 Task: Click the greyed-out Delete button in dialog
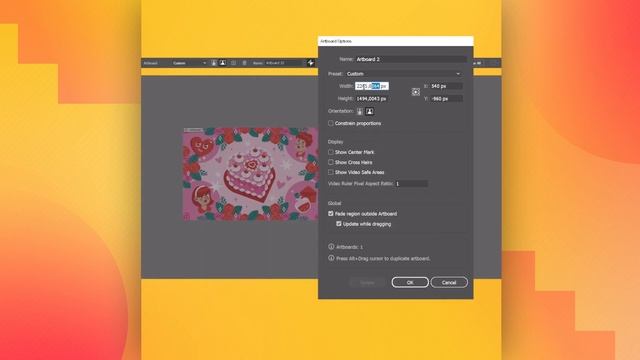(x=367, y=282)
